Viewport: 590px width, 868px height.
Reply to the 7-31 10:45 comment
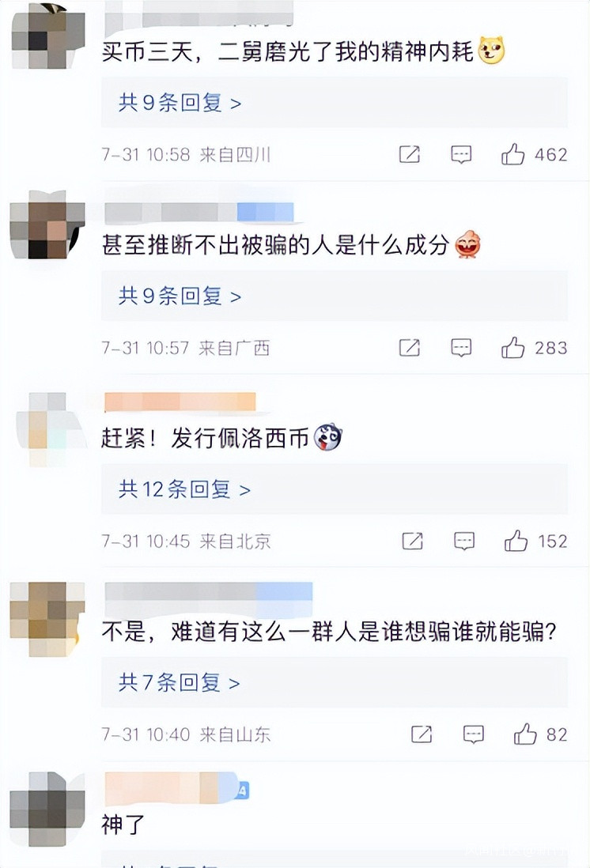[x=463, y=542]
